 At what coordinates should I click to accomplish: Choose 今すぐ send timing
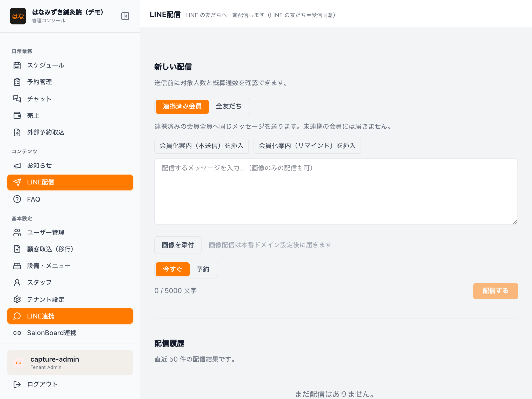[x=173, y=269]
